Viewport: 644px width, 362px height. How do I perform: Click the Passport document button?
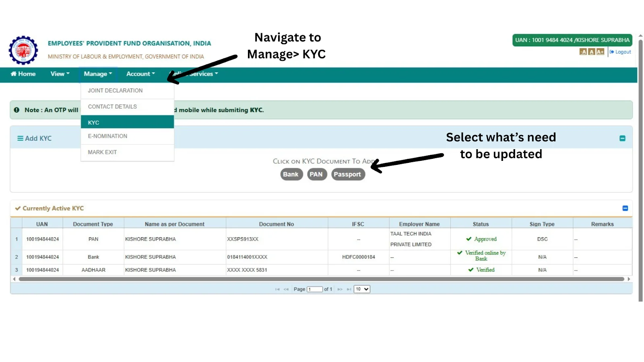pos(348,174)
